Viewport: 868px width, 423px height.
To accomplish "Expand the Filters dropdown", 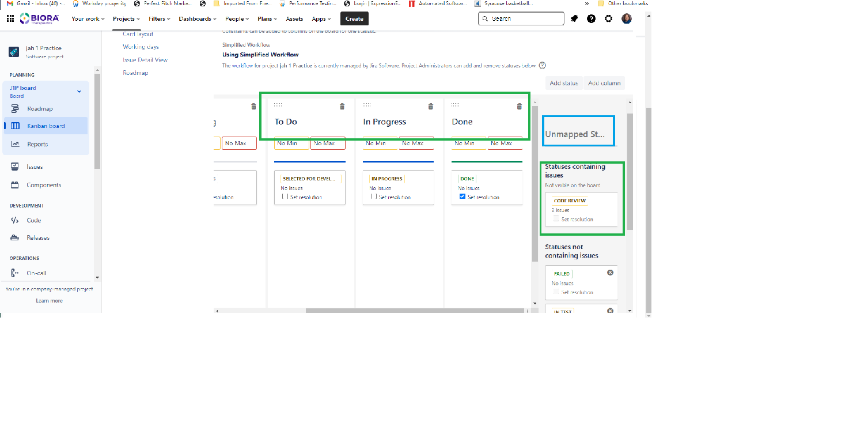I will (x=160, y=18).
